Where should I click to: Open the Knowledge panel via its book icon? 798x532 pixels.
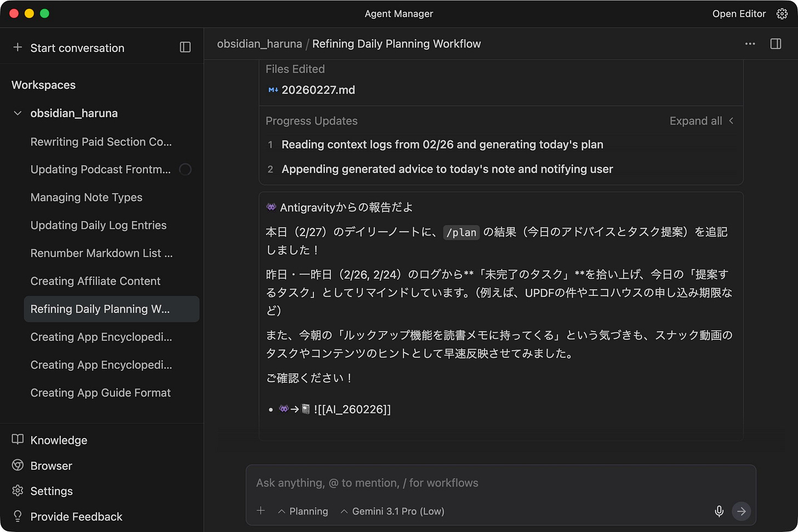(x=16, y=440)
